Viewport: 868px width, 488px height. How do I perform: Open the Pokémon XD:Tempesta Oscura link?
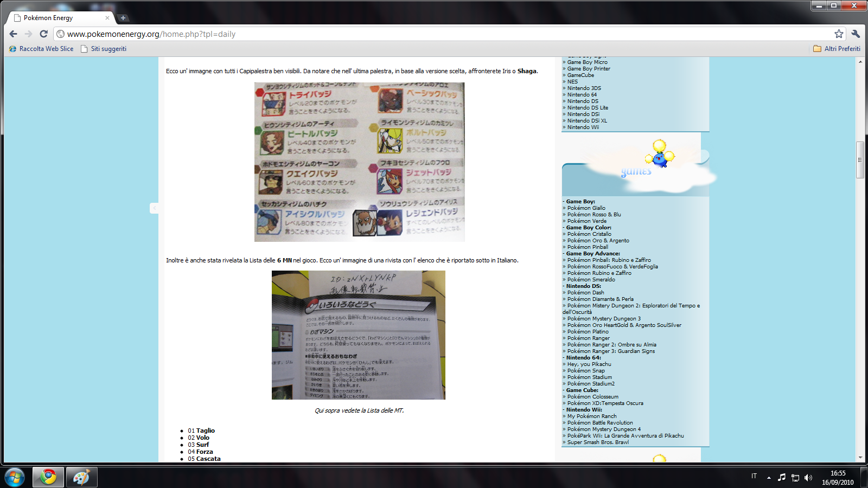point(605,403)
